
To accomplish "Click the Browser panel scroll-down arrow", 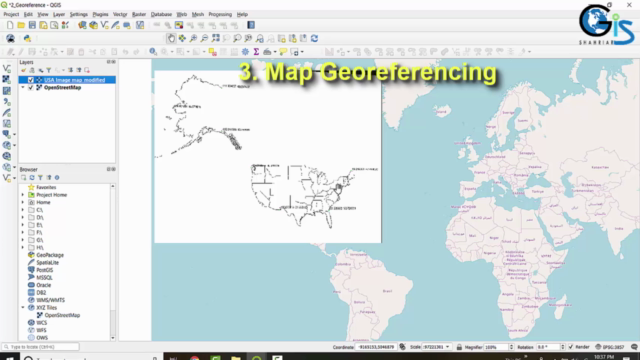I will [x=113, y=338].
